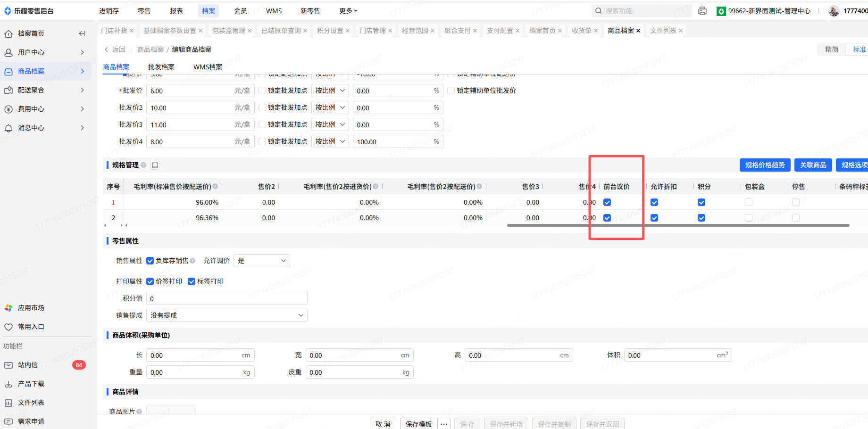
Task: Switch to the WMS档案 tab
Action: [x=208, y=67]
